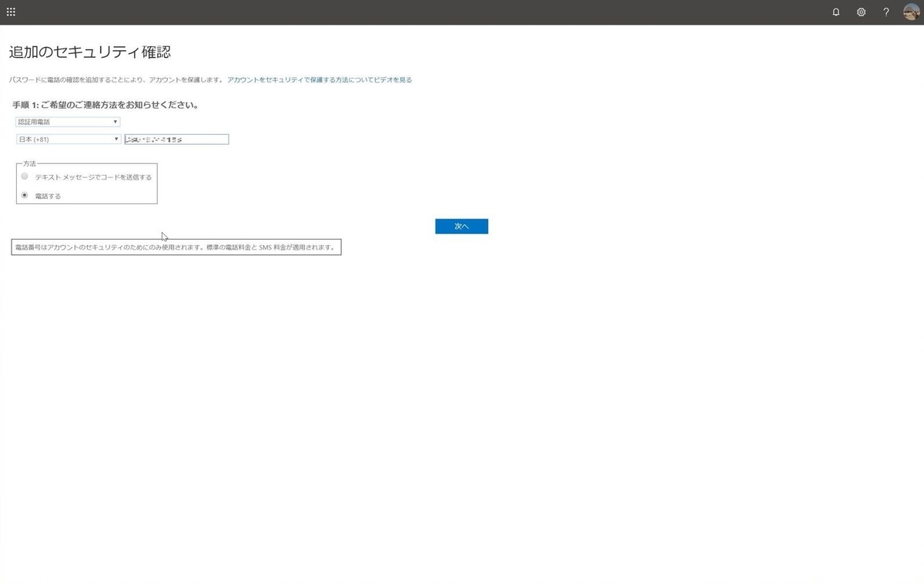
Task: Open the help question mark icon
Action: coord(886,12)
